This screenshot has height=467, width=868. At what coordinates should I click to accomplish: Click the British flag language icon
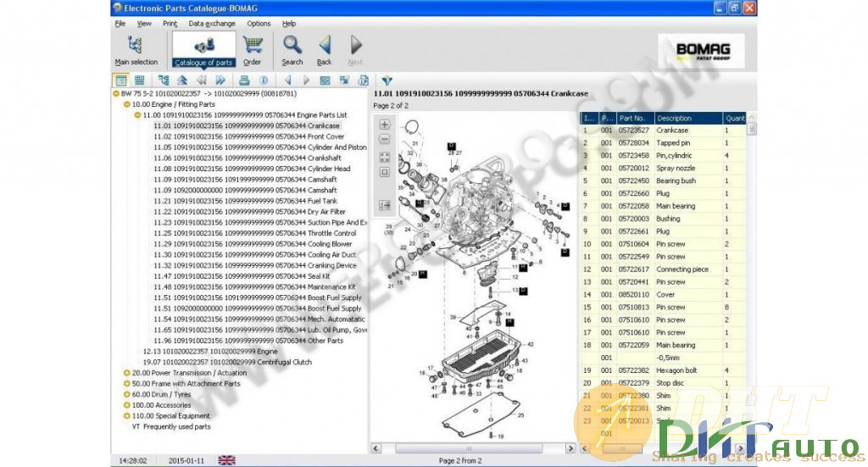(x=226, y=460)
